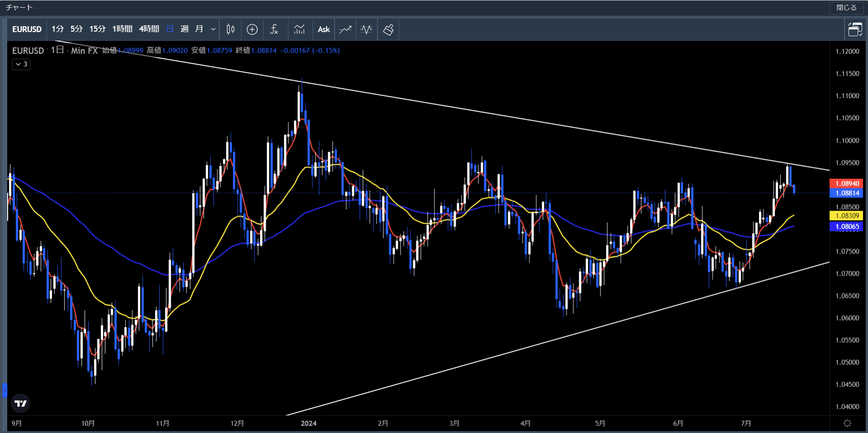This screenshot has width=868, height=433.
Task: Click the blue 1.08065 moving average label
Action: click(847, 227)
